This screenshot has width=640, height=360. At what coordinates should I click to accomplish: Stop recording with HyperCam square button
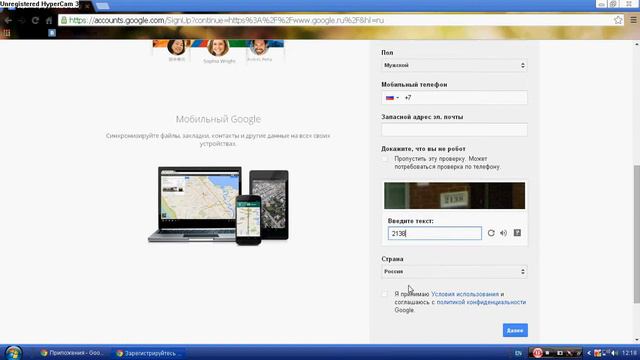(x=548, y=353)
